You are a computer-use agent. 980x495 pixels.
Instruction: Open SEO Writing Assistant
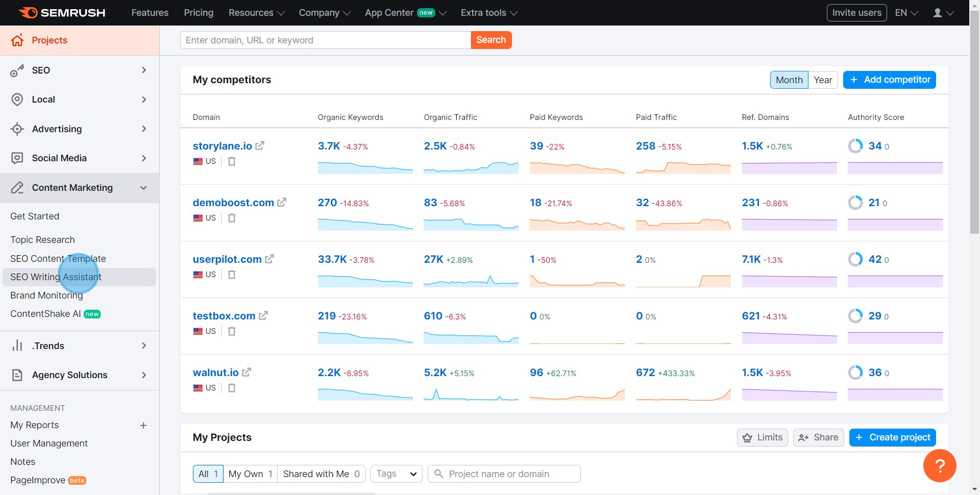(79, 277)
